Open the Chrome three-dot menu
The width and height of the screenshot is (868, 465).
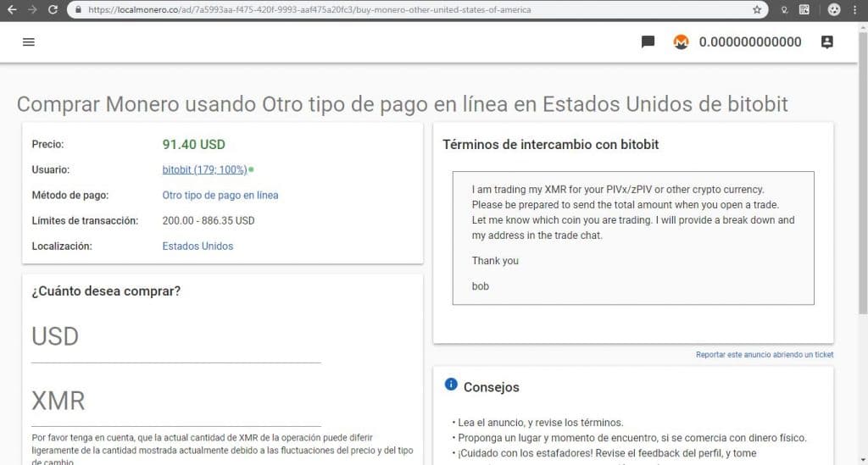pyautogui.click(x=854, y=9)
